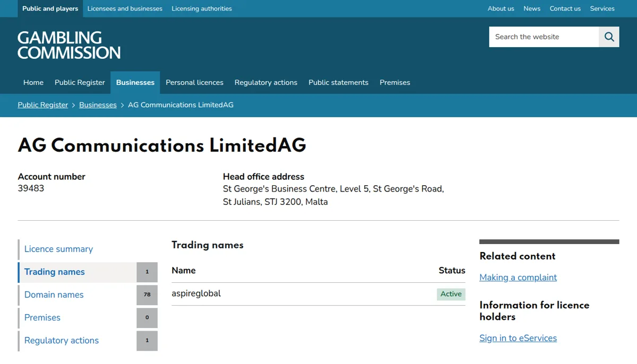
Task: Focus the Search the website field
Action: click(x=544, y=37)
